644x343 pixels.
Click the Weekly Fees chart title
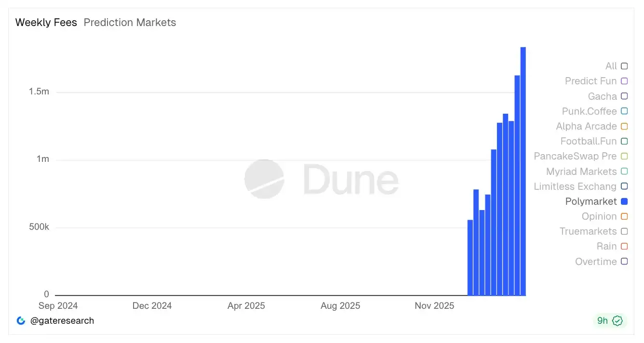coord(46,23)
